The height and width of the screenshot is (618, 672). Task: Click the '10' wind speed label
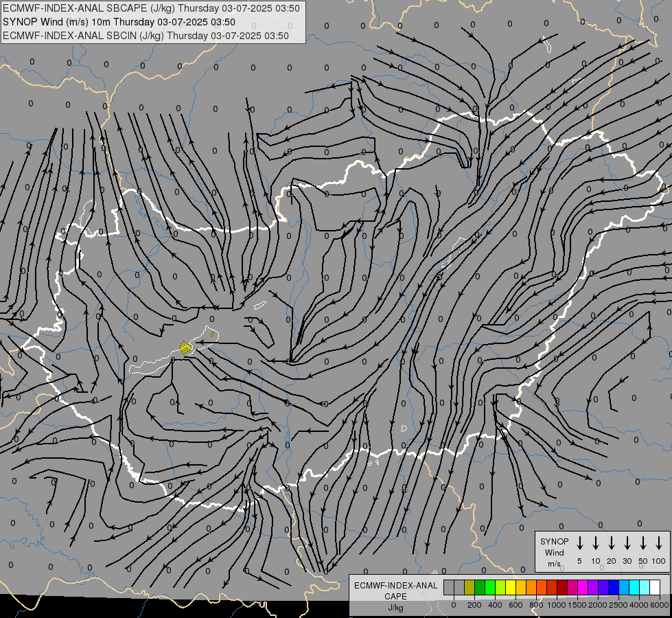(x=596, y=561)
